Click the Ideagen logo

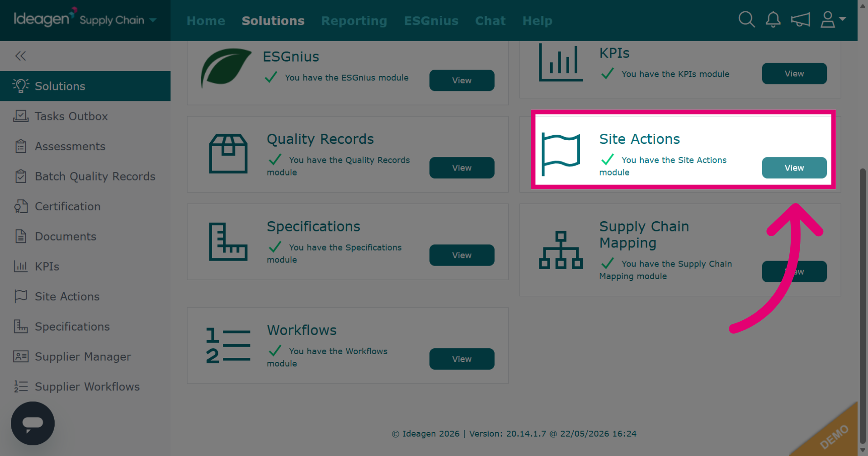(x=45, y=18)
